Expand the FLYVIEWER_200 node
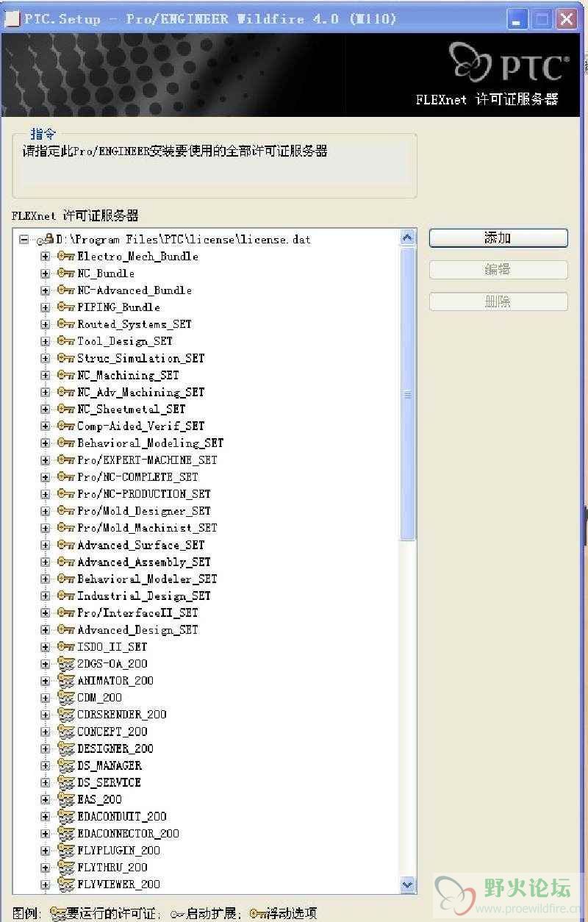 pos(45,884)
